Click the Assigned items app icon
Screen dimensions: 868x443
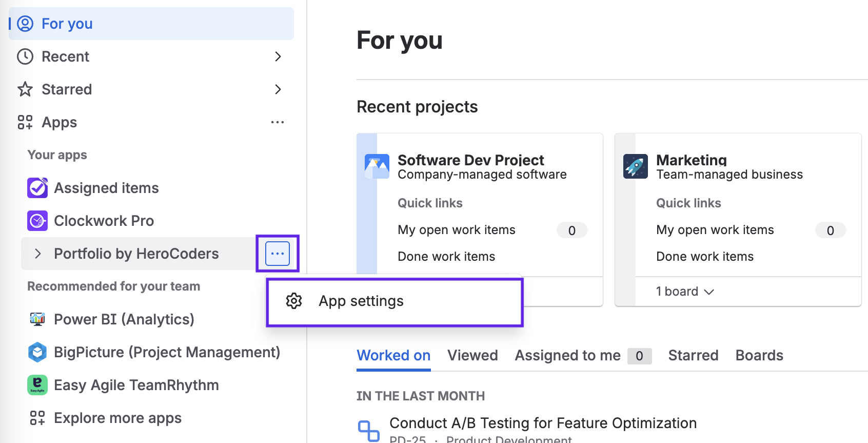(x=37, y=188)
